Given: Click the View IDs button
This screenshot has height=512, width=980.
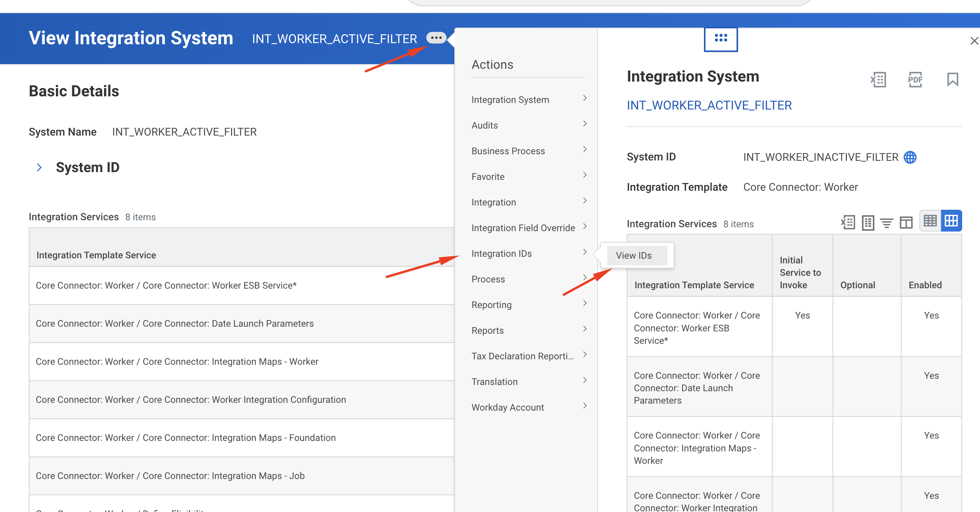Looking at the screenshot, I should [x=634, y=256].
